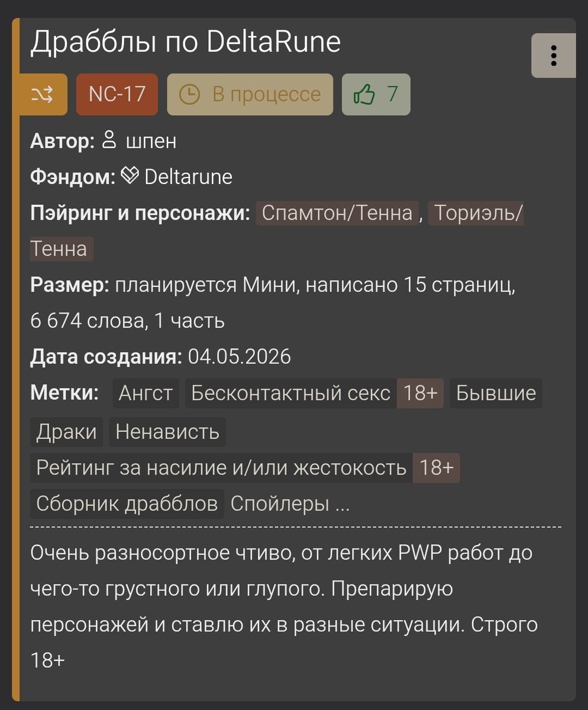Open author profile 'шпен'
The height and width of the screenshot is (710, 588).
[x=151, y=141]
